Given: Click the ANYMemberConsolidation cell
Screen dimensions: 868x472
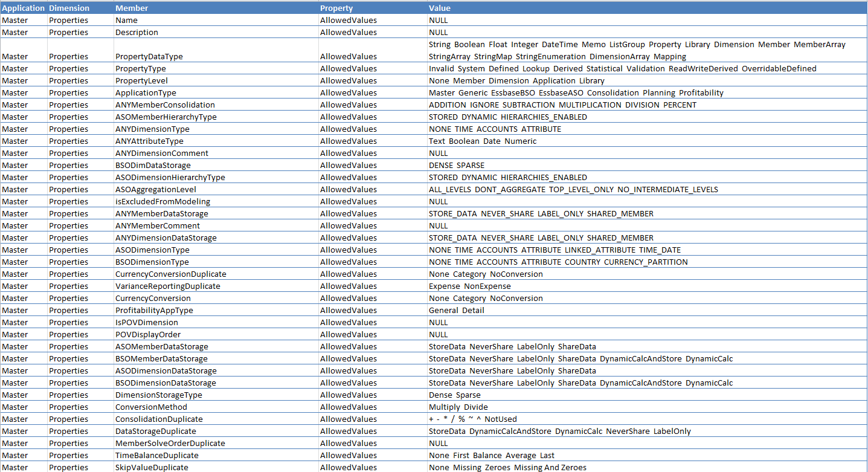Looking at the screenshot, I should pos(216,105).
